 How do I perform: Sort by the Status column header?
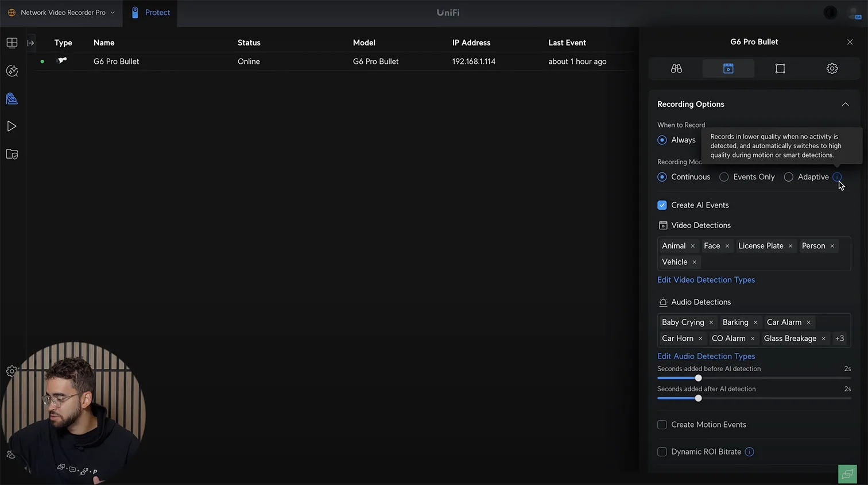pos(249,43)
